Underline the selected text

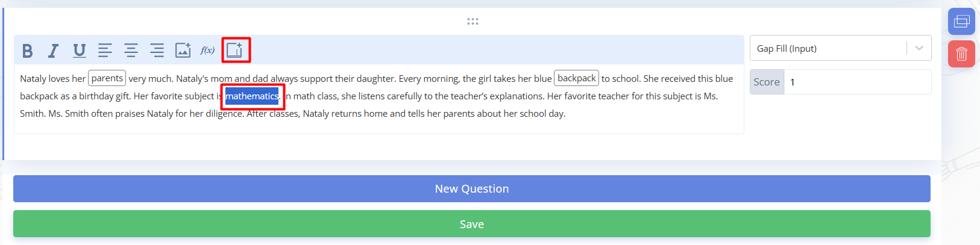point(79,51)
